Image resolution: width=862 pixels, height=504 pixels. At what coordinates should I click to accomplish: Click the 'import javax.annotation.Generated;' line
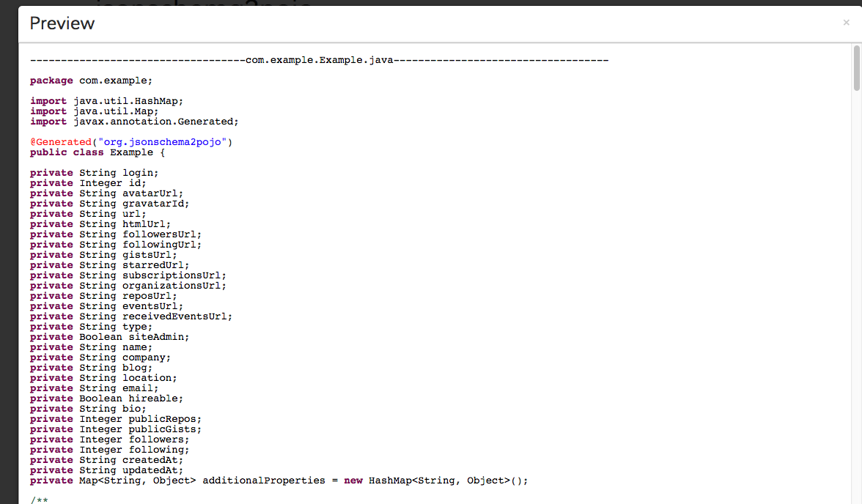click(134, 122)
